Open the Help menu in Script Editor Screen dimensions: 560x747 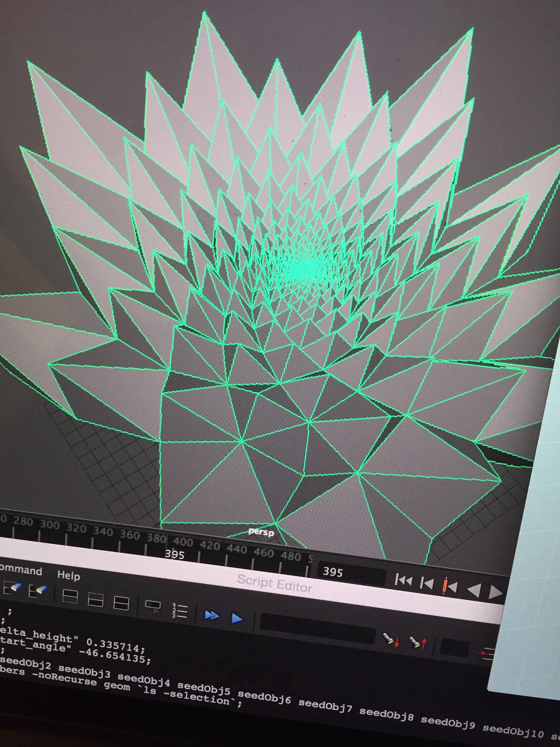click(69, 575)
